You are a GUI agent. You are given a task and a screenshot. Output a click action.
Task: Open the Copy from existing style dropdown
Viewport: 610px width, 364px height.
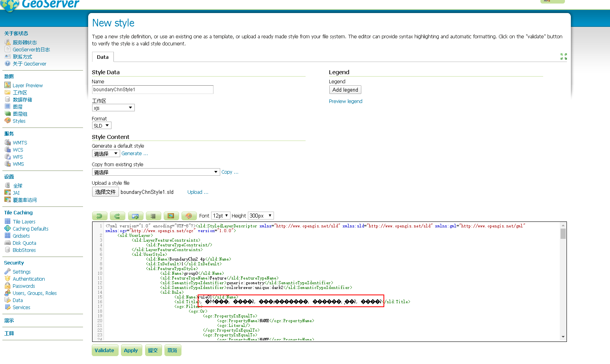pos(156,172)
